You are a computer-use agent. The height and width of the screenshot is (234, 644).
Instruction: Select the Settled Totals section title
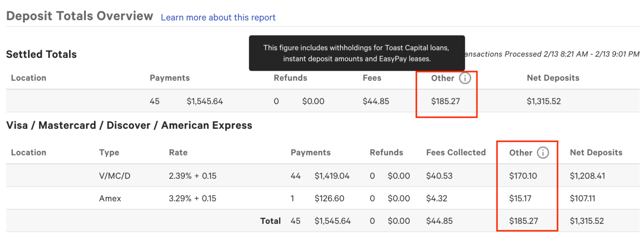tap(42, 54)
